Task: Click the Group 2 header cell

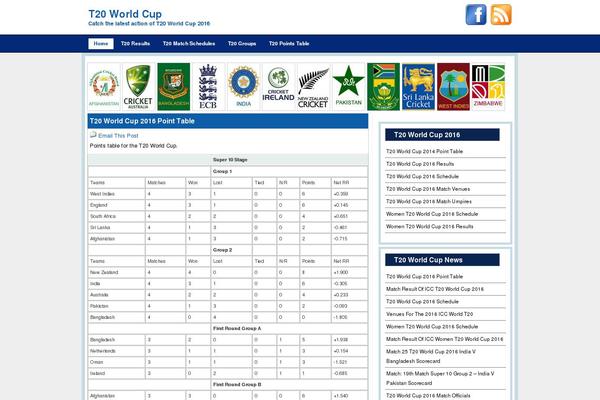Action: click(231, 250)
